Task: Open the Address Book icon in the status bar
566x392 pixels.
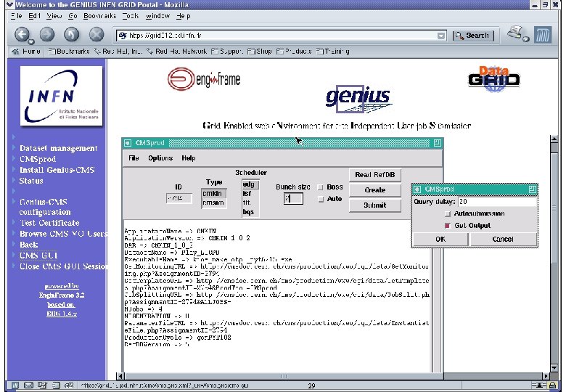Action: tap(56, 385)
